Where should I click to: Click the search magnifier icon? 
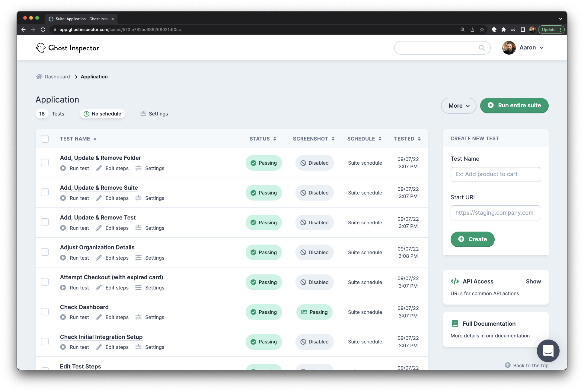482,48
